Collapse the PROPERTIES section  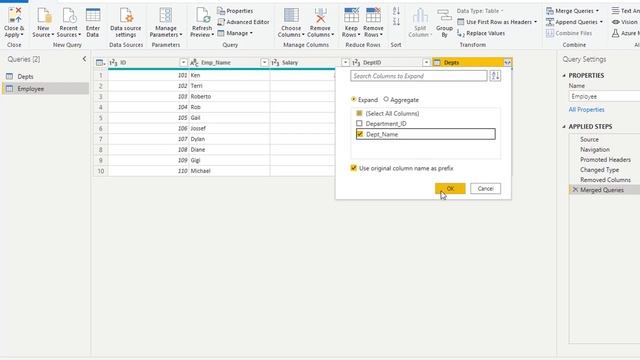564,76
